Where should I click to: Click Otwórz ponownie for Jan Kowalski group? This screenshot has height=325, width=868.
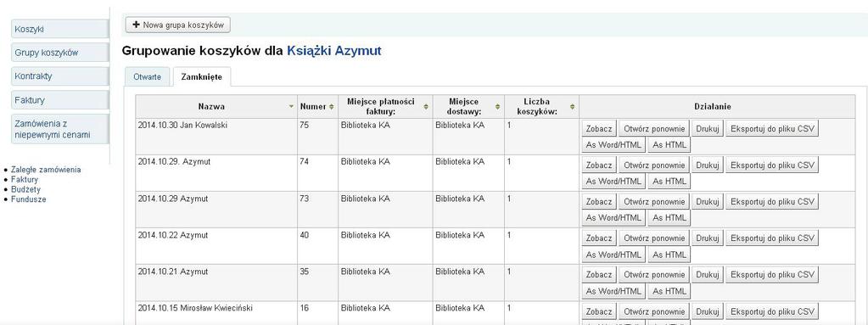[x=654, y=128]
